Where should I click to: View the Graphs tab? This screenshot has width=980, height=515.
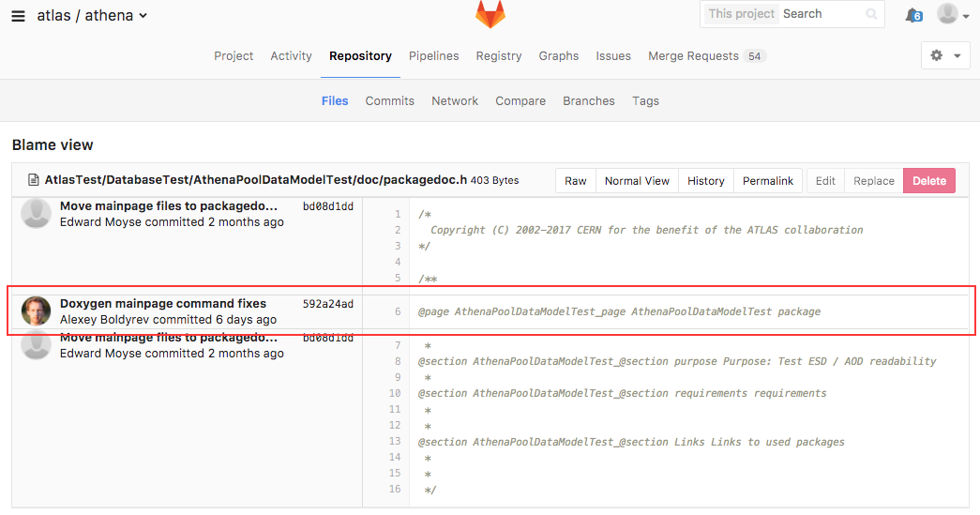559,55
